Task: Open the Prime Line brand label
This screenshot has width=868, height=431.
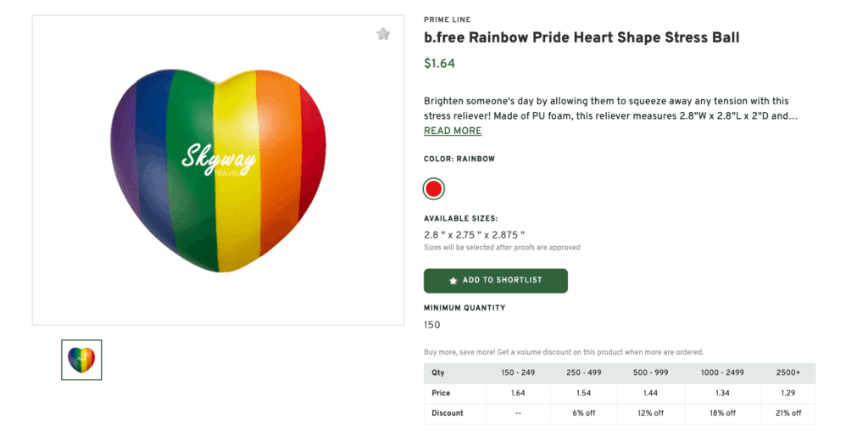Action: tap(447, 20)
